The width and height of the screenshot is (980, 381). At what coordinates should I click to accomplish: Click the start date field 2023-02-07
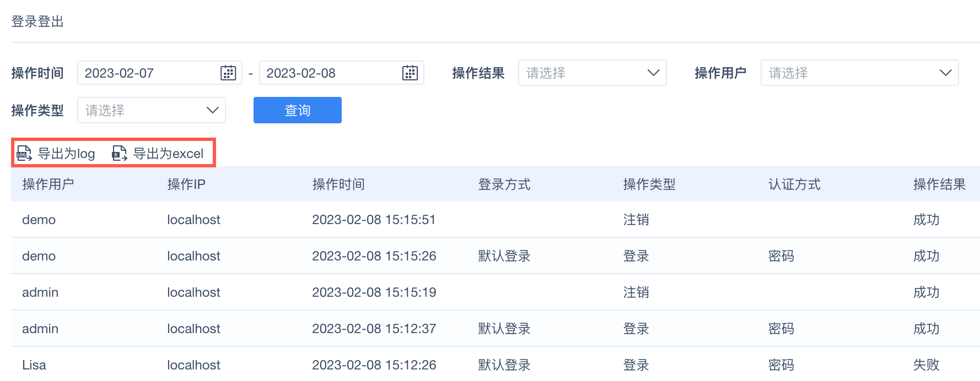(x=143, y=73)
